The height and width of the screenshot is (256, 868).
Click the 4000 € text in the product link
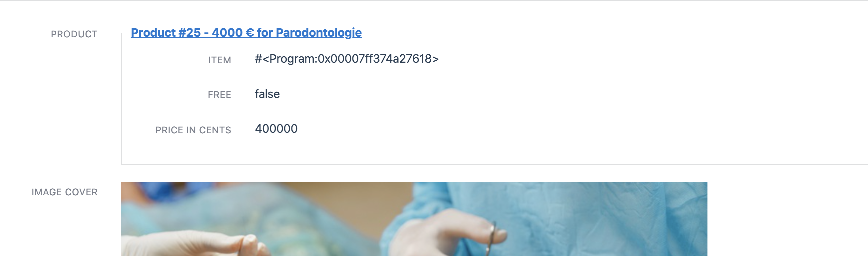click(232, 33)
